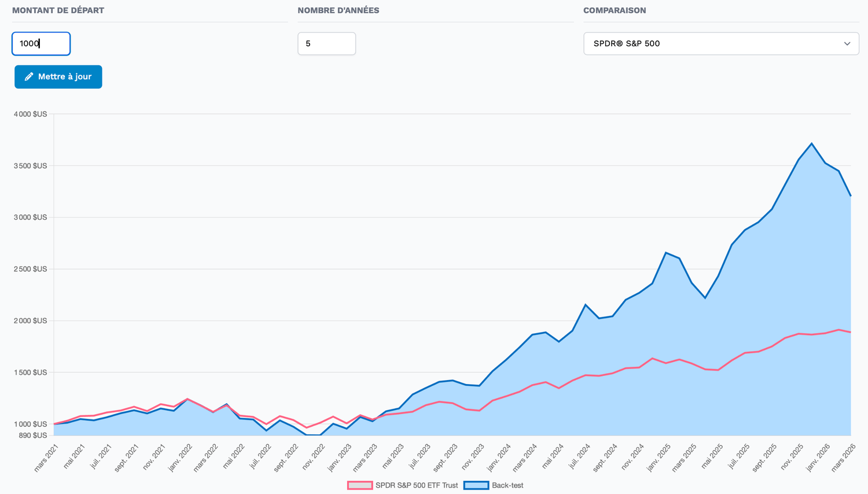Viewport: 868px width, 494px height.
Task: Click the 4 000 $US y-axis label
Action: 31,115
